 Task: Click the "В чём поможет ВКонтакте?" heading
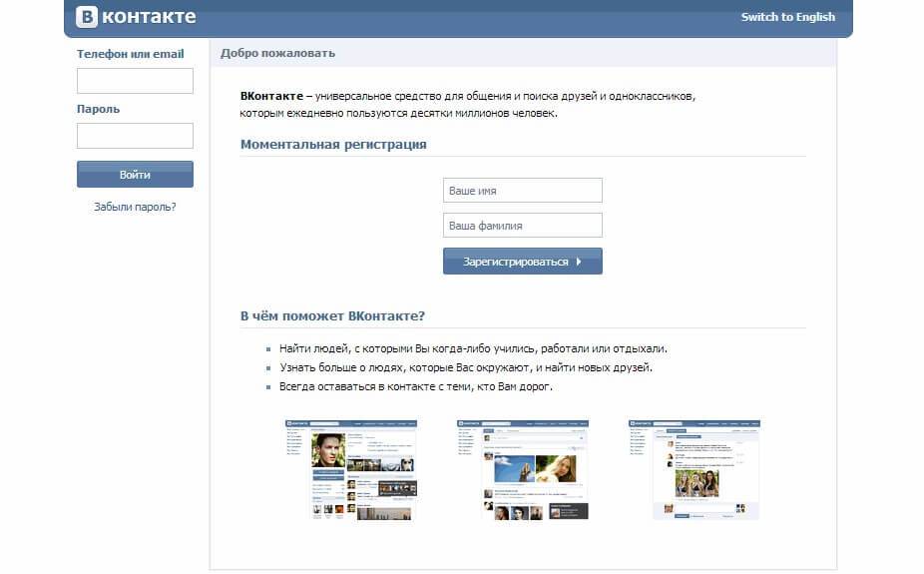(332, 315)
